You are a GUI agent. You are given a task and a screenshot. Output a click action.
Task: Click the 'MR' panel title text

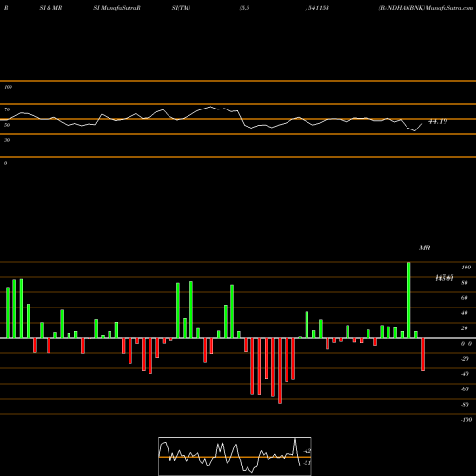[425, 248]
